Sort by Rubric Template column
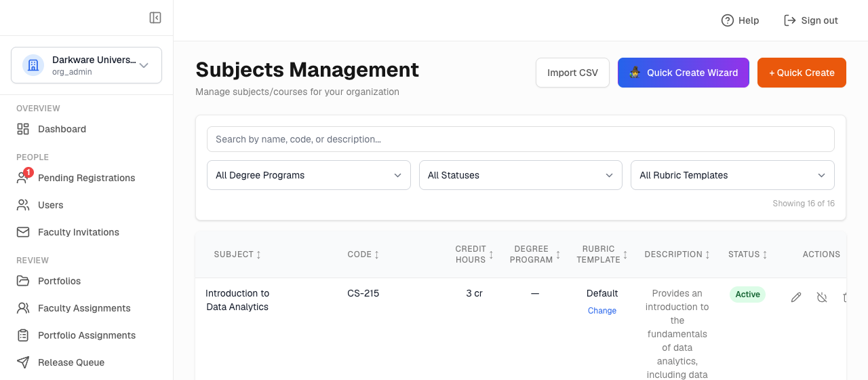Viewport: 868px width, 380px height. coord(602,254)
